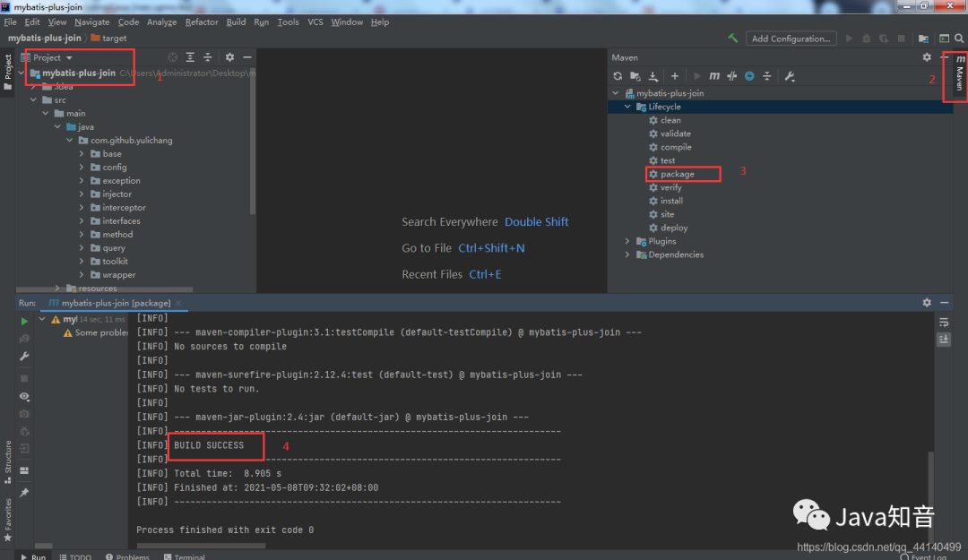Collapse all in Project panel
This screenshot has width=968, height=560.
[x=208, y=56]
